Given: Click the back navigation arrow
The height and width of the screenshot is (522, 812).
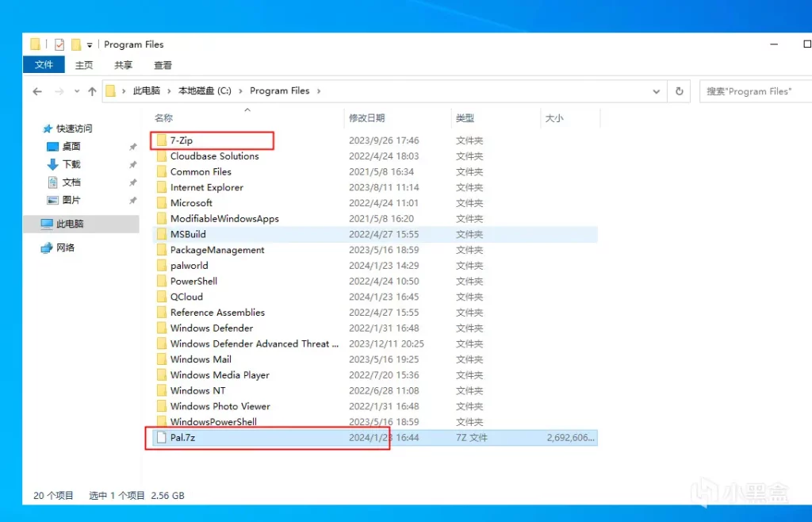Looking at the screenshot, I should click(37, 91).
